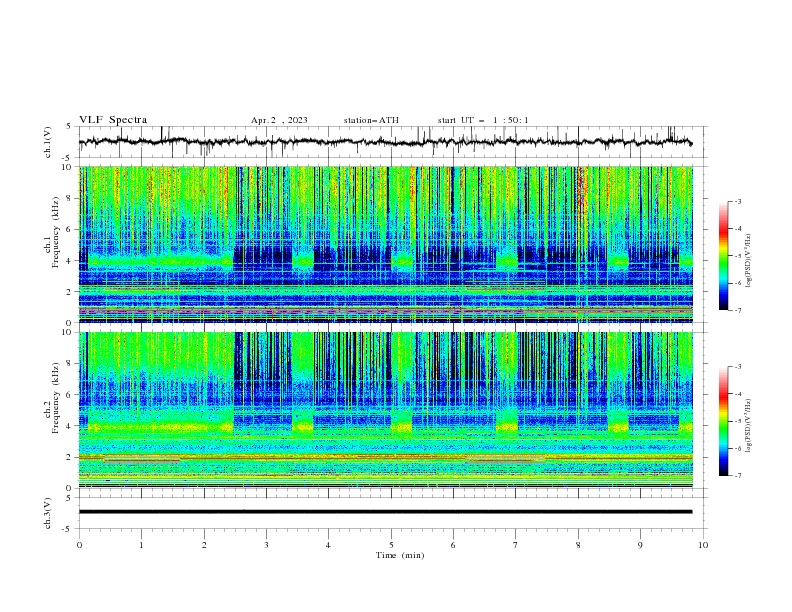Click the 'ch.1(V)' waveform axis label
This screenshot has width=792, height=612.
(48, 142)
